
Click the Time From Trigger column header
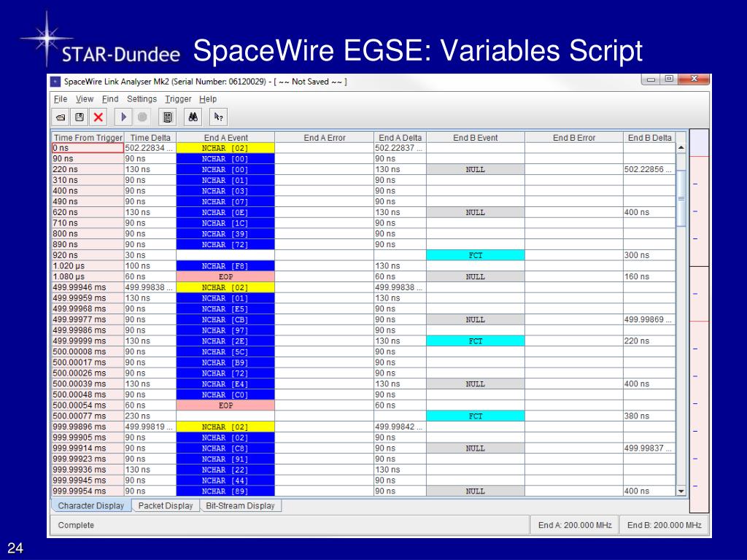point(88,138)
